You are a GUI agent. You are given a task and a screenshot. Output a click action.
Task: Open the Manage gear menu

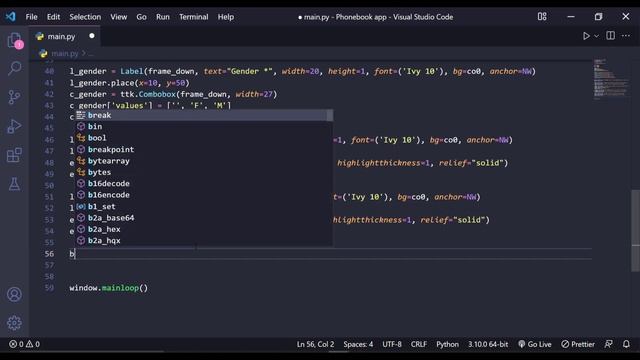click(x=14, y=323)
